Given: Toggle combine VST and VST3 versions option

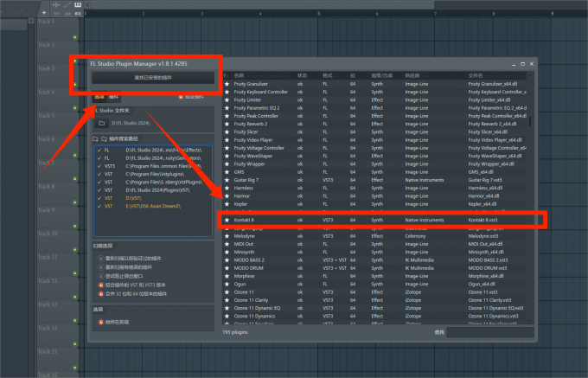Looking at the screenshot, I should [101, 285].
